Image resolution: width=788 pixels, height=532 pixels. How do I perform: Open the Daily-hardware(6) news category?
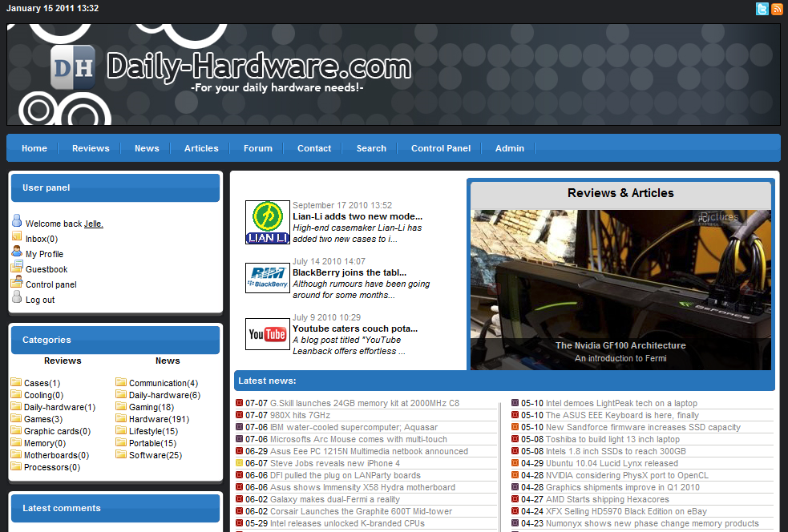click(164, 395)
